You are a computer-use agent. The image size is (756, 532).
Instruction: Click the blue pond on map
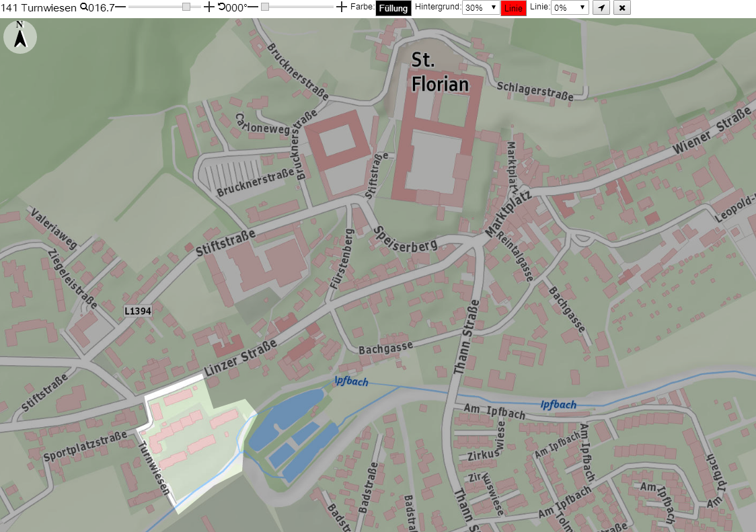[x=286, y=418]
